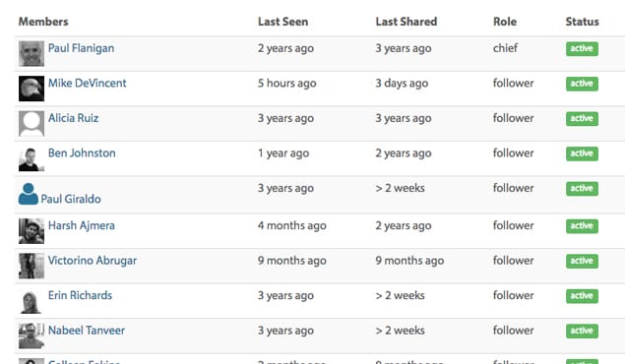Screen dimensions: 625x364
Task: Click Nabeel Tanveer's avatar image
Action: point(31,335)
